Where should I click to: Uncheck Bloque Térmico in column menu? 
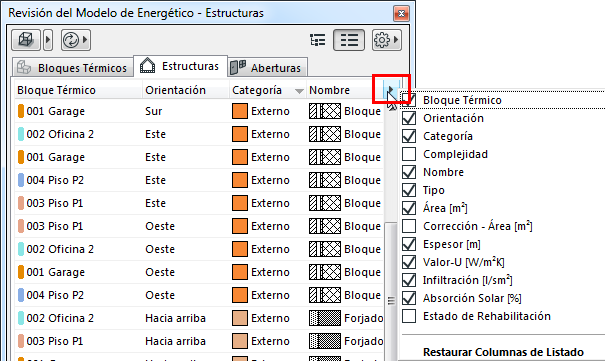[x=409, y=100]
